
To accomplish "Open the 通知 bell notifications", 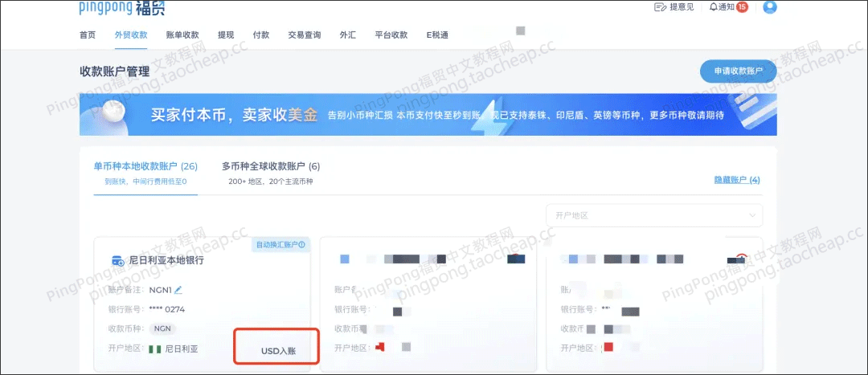I will 713,7.
